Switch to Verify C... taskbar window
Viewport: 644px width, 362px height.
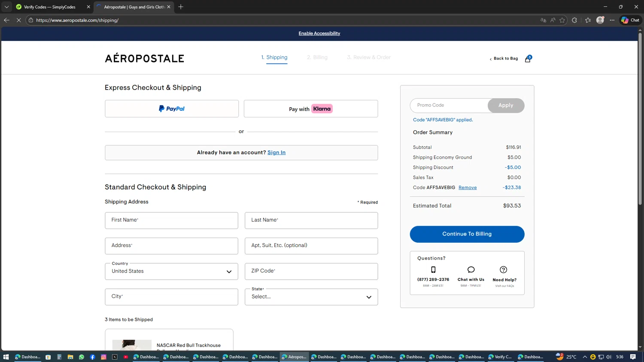pyautogui.click(x=501, y=357)
